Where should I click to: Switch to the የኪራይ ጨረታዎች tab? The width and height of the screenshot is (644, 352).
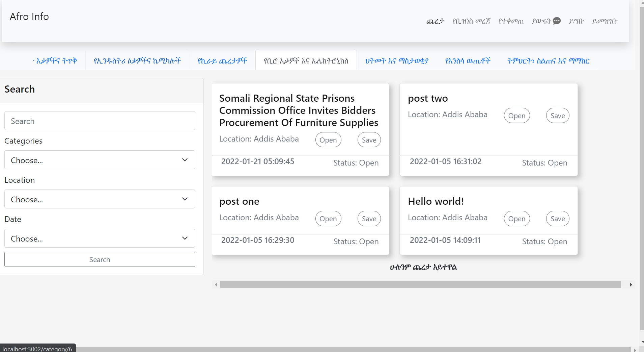(222, 61)
